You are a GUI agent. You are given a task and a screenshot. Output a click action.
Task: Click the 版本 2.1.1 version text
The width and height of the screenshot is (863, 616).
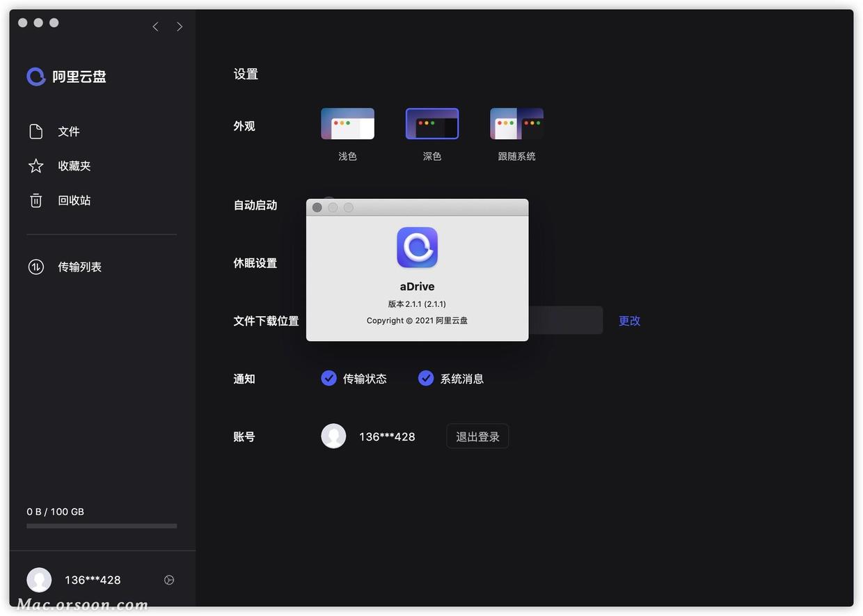point(417,304)
